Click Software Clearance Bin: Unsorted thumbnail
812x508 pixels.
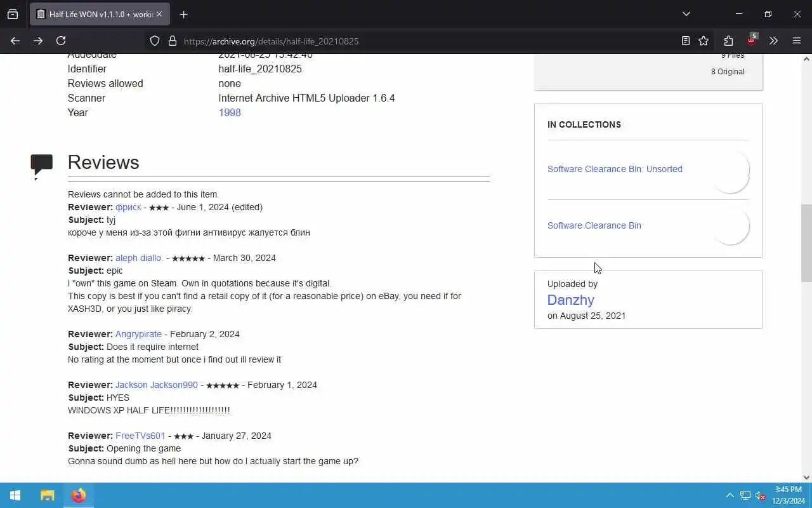(730, 170)
